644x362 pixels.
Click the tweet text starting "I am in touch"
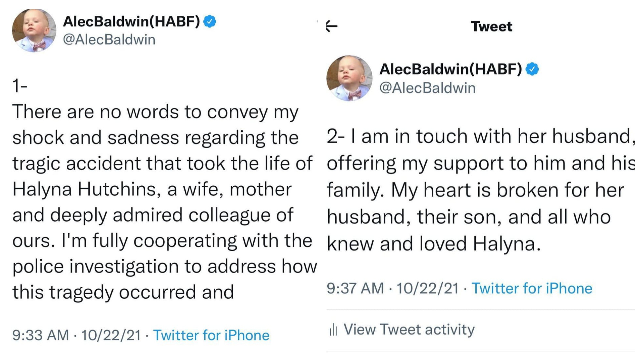(480, 190)
